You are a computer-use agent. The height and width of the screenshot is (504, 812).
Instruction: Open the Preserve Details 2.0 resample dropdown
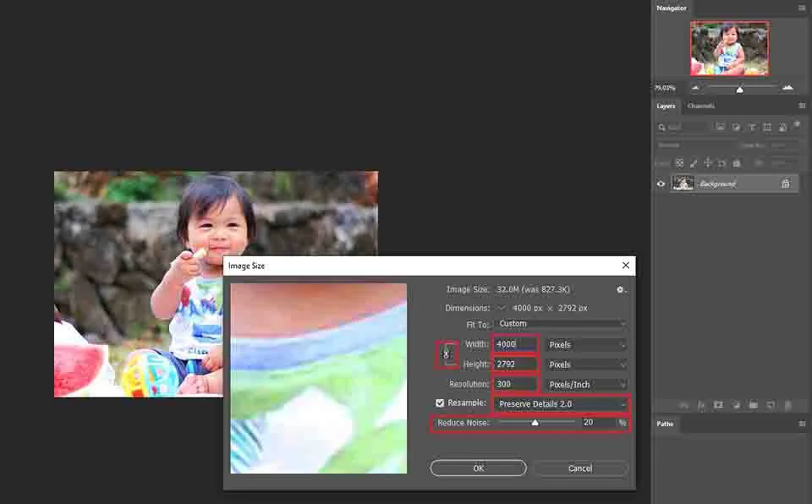(x=562, y=404)
